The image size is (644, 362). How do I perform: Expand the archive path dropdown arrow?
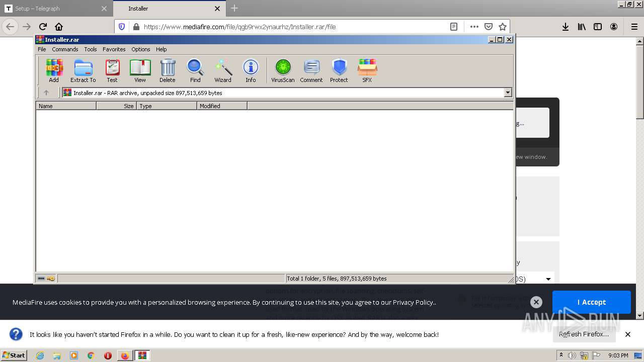click(x=508, y=93)
